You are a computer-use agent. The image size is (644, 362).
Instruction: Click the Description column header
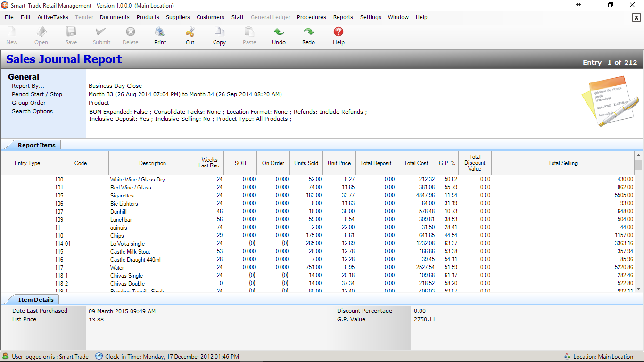click(x=152, y=163)
